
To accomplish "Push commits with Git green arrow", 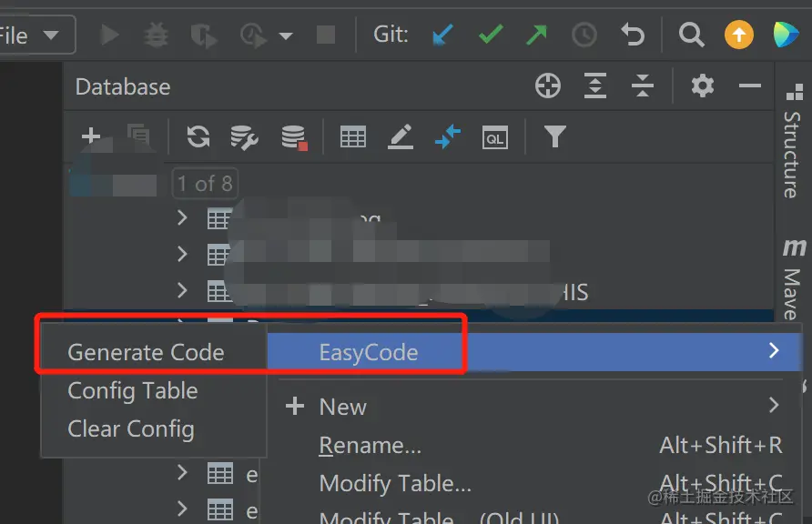I will click(x=536, y=35).
